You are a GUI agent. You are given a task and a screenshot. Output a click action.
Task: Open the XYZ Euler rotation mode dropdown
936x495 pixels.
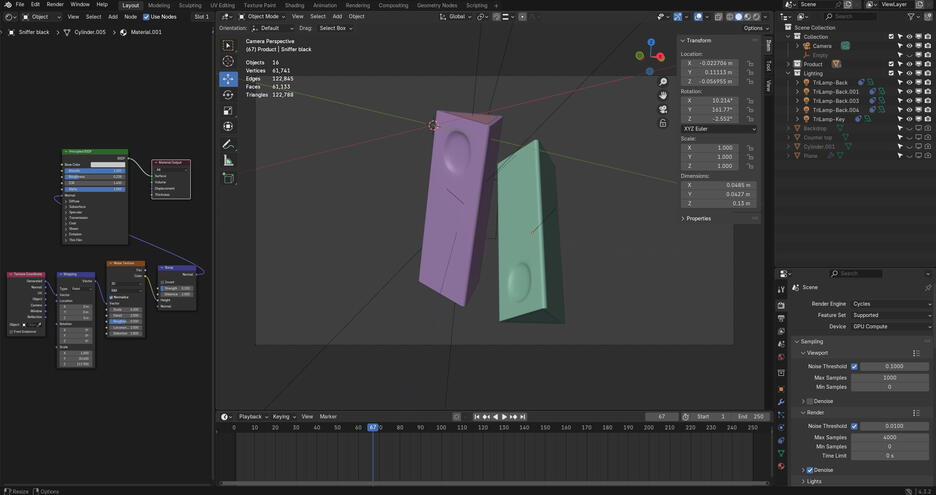click(718, 128)
